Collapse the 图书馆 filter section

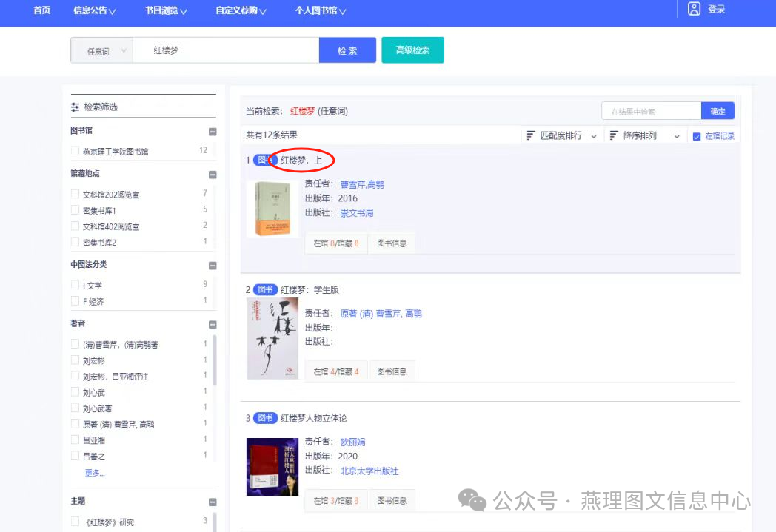[x=213, y=132]
